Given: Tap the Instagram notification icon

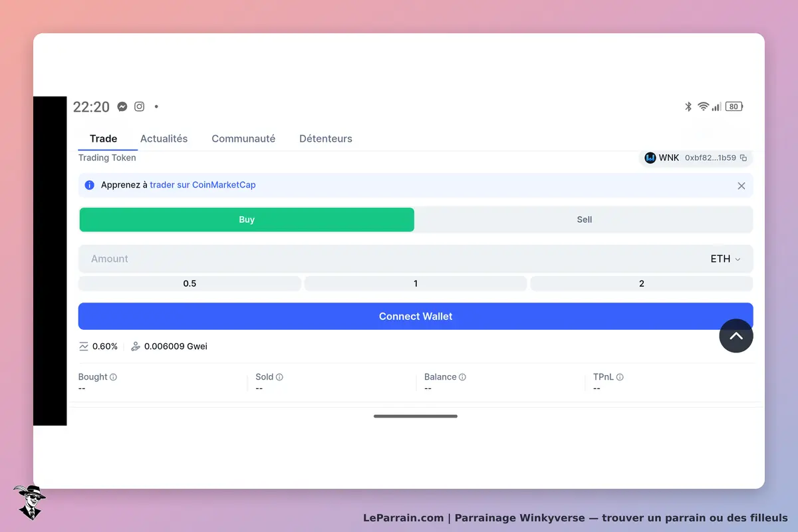Looking at the screenshot, I should pos(140,106).
